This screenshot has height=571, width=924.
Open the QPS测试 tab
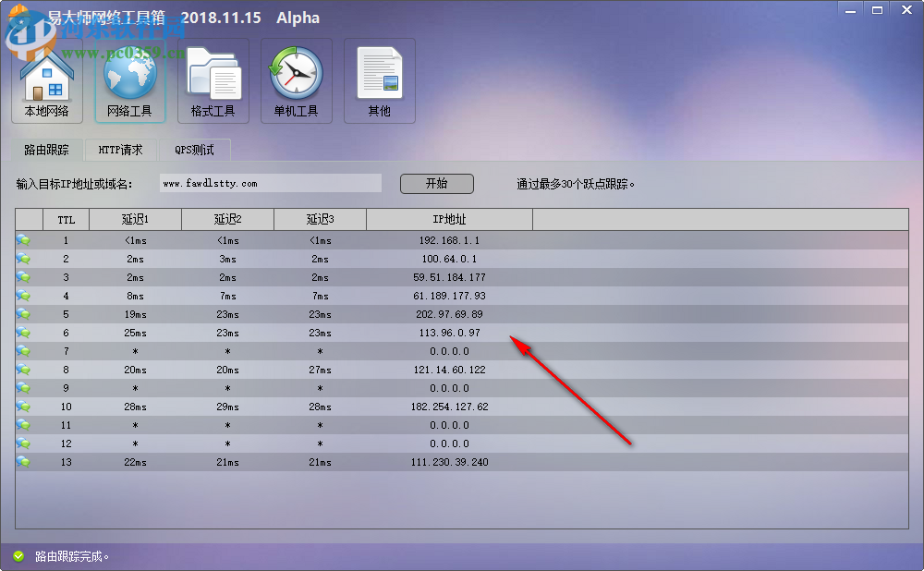196,149
